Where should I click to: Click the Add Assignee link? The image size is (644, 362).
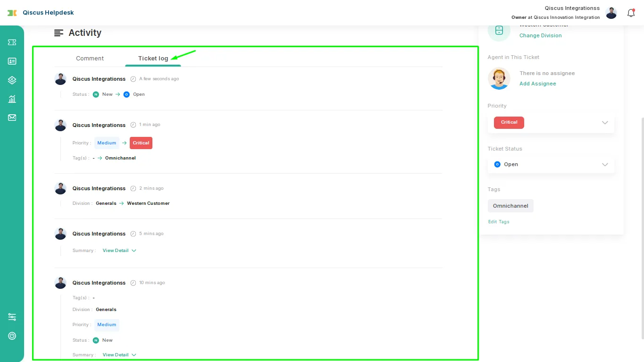[538, 84]
